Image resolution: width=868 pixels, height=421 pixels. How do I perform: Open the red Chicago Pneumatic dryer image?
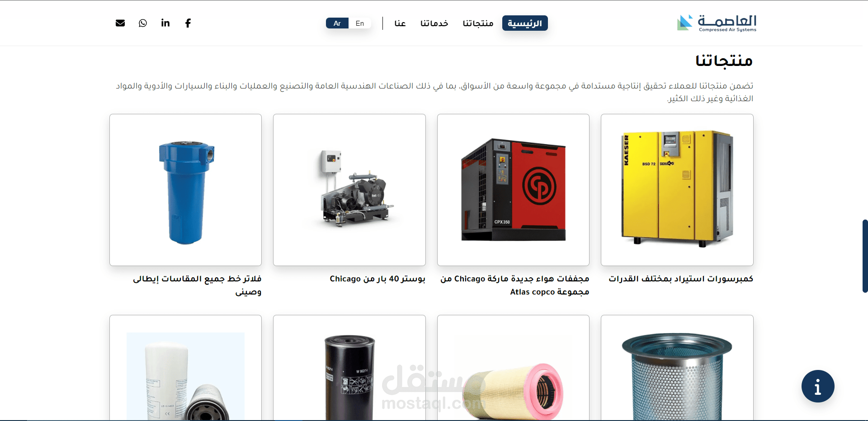(513, 190)
